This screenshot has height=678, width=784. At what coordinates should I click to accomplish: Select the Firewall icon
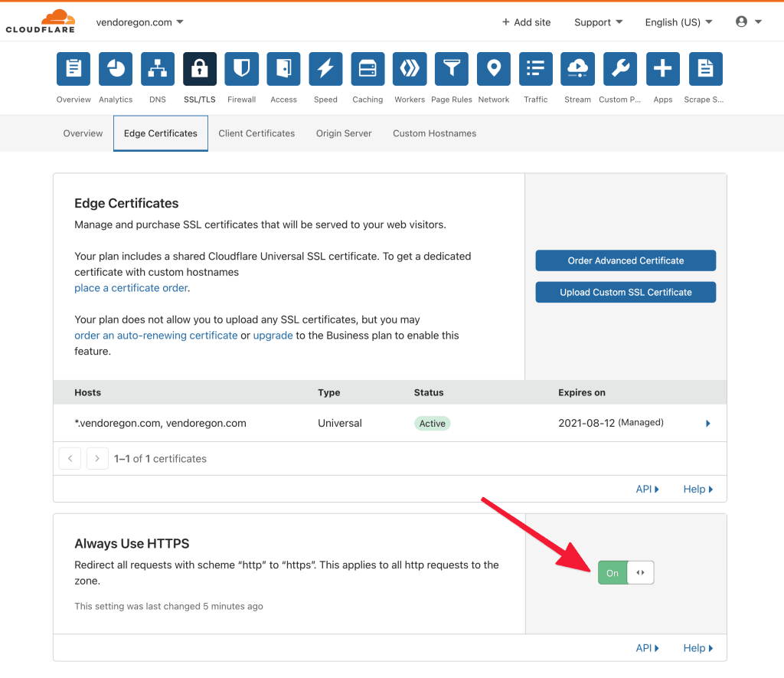[x=241, y=68]
